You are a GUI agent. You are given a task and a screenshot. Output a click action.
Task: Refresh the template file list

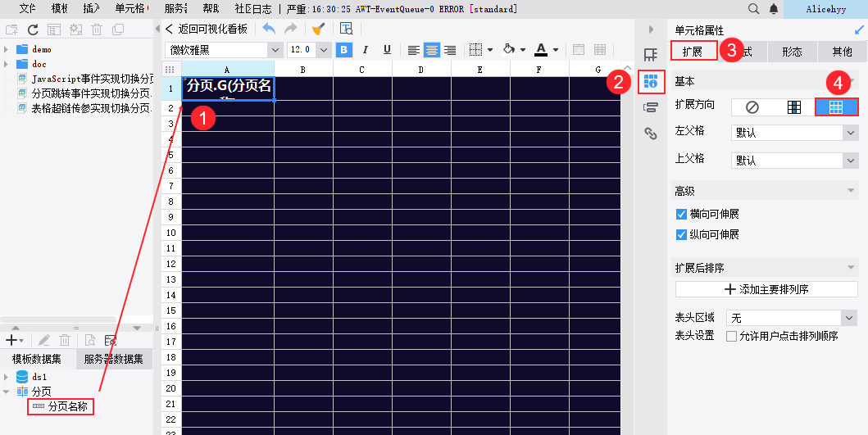click(x=33, y=29)
